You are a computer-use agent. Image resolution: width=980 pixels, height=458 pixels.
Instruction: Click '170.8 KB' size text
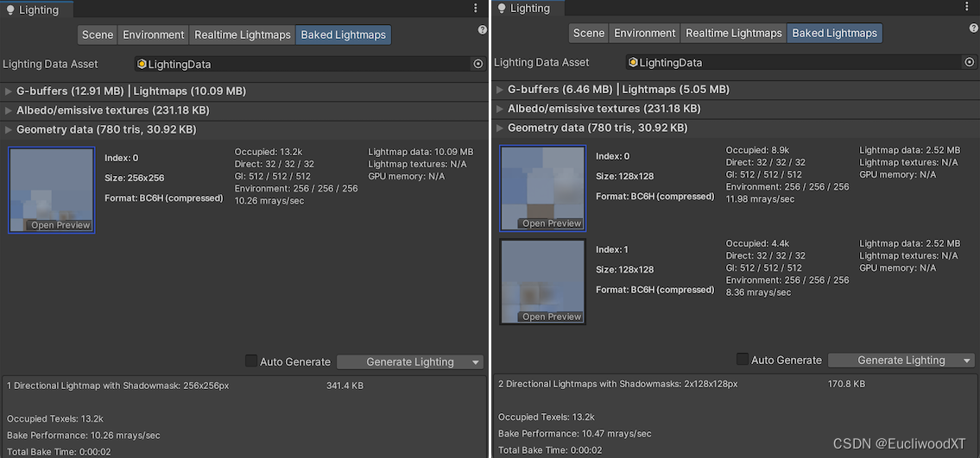pyautogui.click(x=847, y=384)
